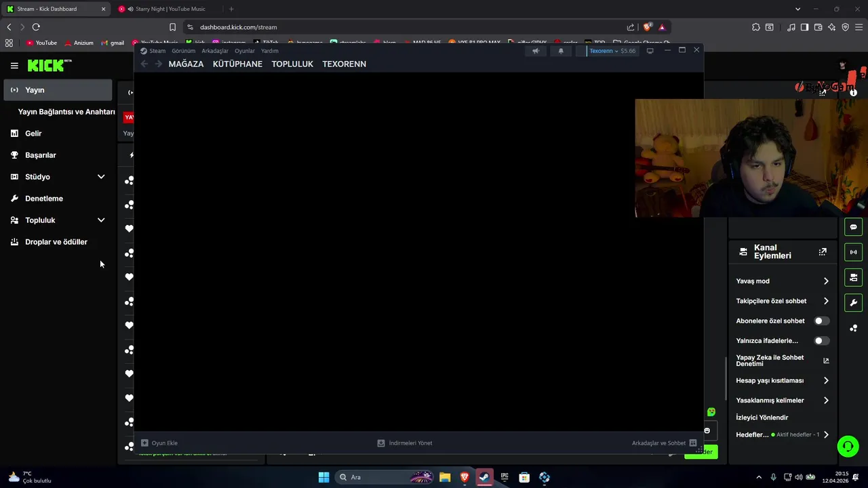Screen dimensions: 868x488
Task: Expand Hedefler active goals row
Action: pos(782,434)
